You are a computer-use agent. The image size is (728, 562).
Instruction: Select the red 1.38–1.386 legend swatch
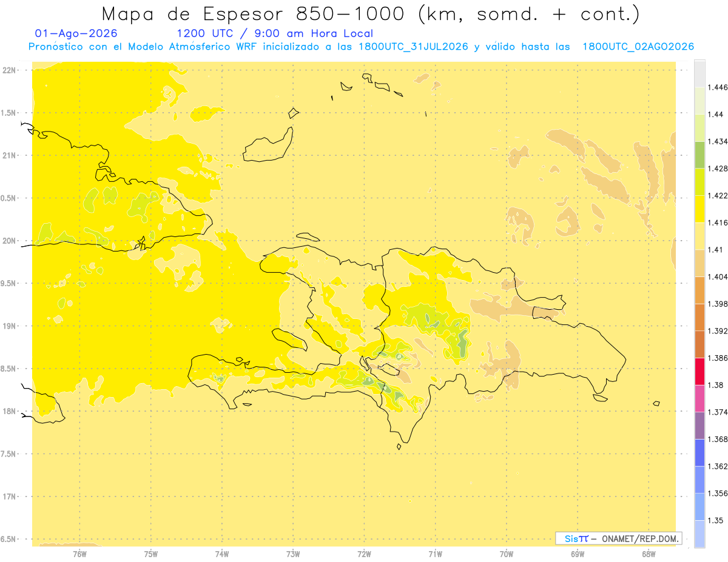click(x=699, y=371)
